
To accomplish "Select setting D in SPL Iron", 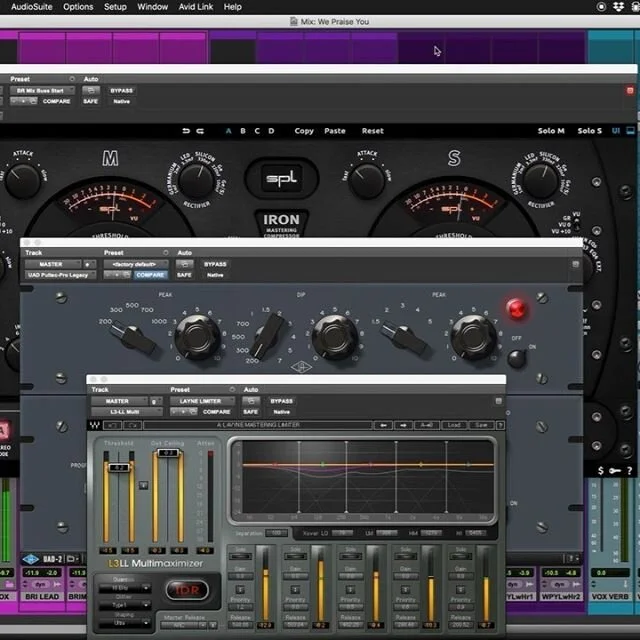I will (271, 131).
